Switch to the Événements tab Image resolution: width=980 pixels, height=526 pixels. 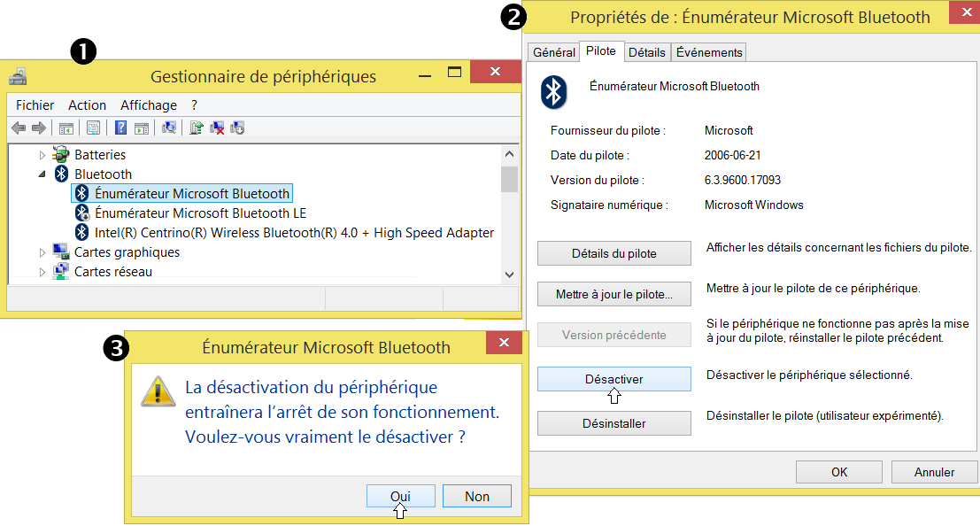[x=708, y=52]
